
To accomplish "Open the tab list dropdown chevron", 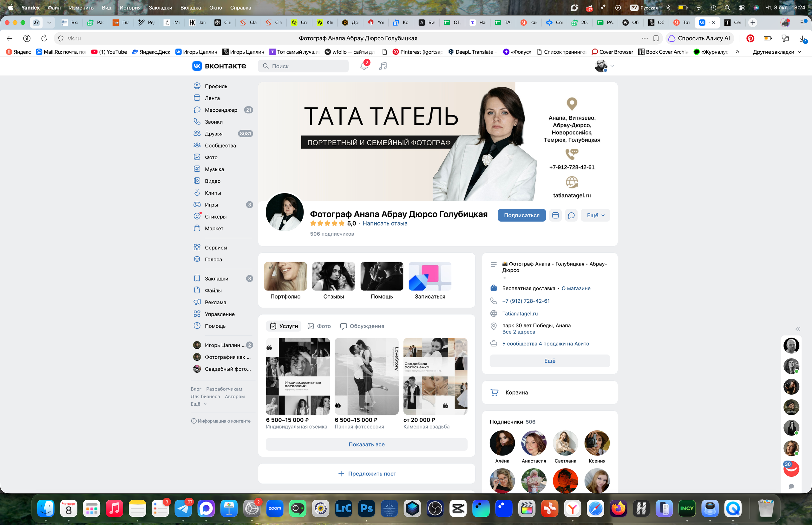I will point(49,23).
